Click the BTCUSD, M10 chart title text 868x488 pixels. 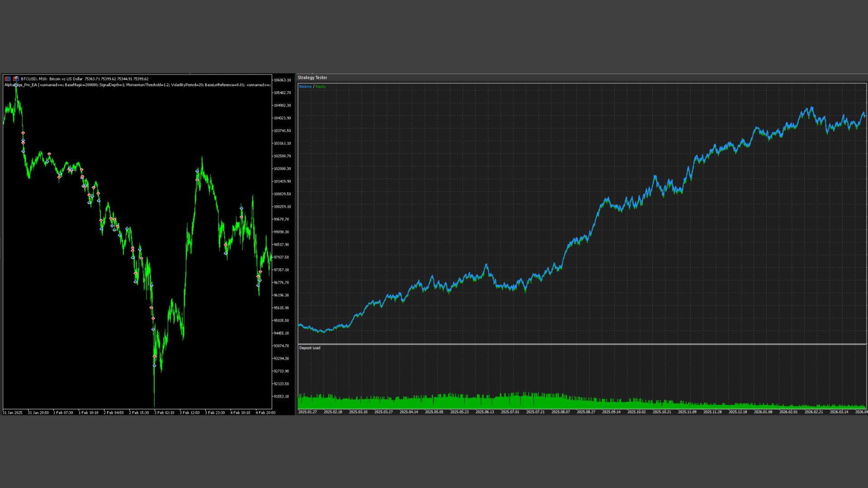[x=34, y=79]
